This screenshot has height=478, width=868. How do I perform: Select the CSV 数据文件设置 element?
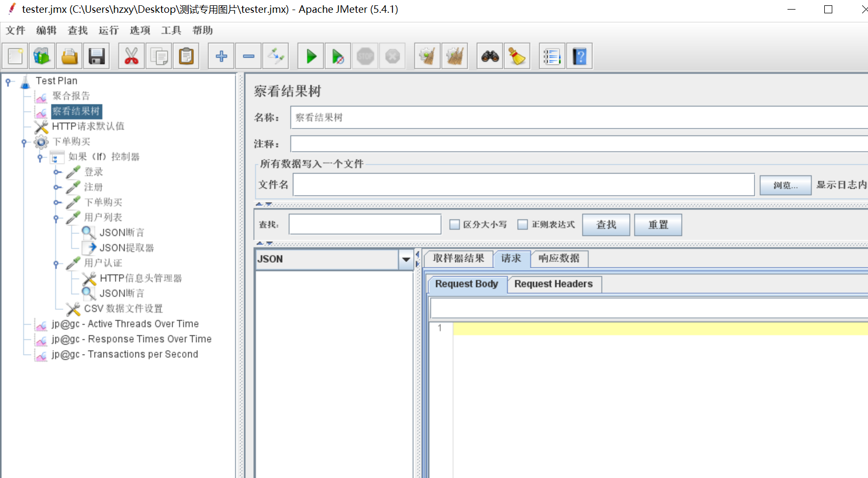point(123,309)
